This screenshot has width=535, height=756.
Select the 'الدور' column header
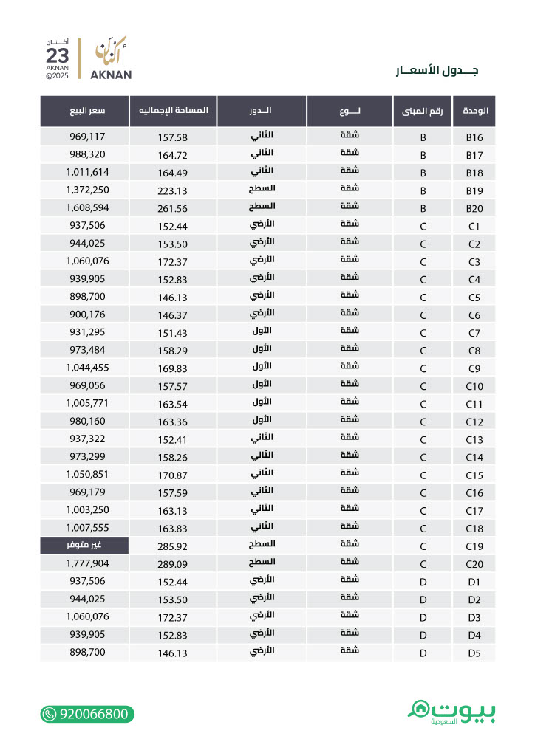[262, 111]
